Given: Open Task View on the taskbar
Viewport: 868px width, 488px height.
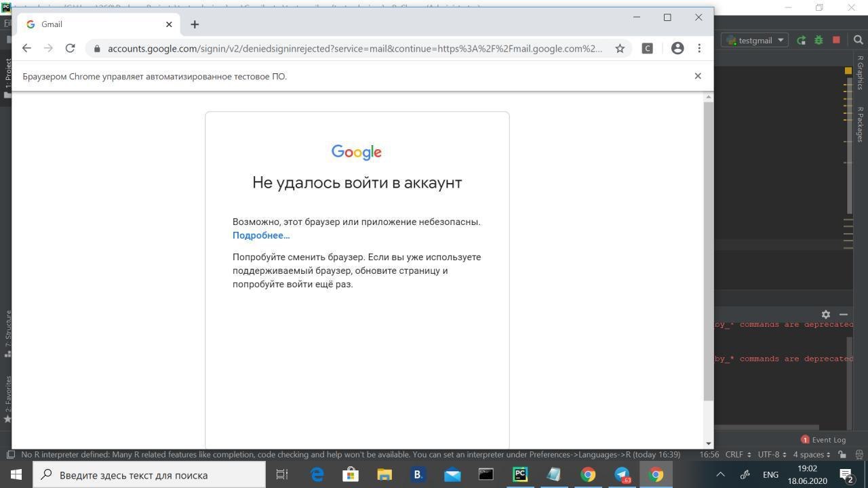Looking at the screenshot, I should pos(282,474).
